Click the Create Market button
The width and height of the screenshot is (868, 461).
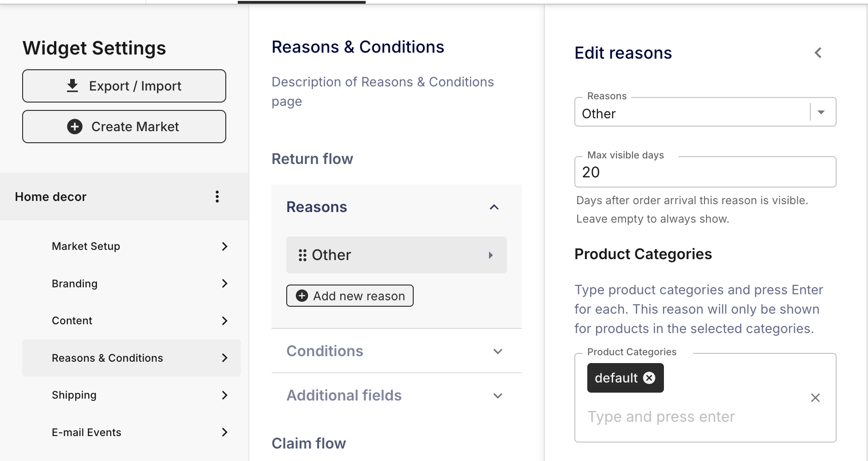click(x=124, y=127)
